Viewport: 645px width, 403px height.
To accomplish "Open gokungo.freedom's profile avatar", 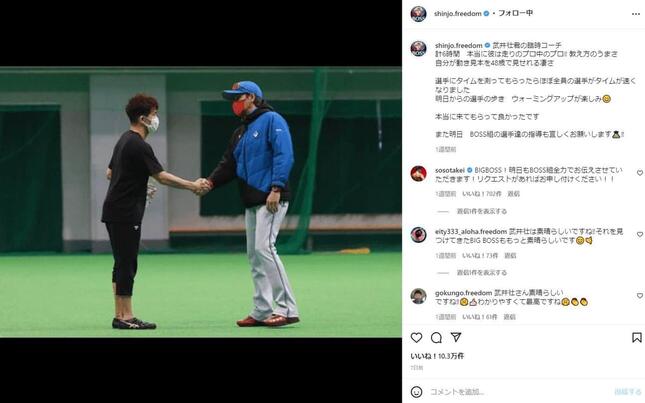I will (418, 296).
